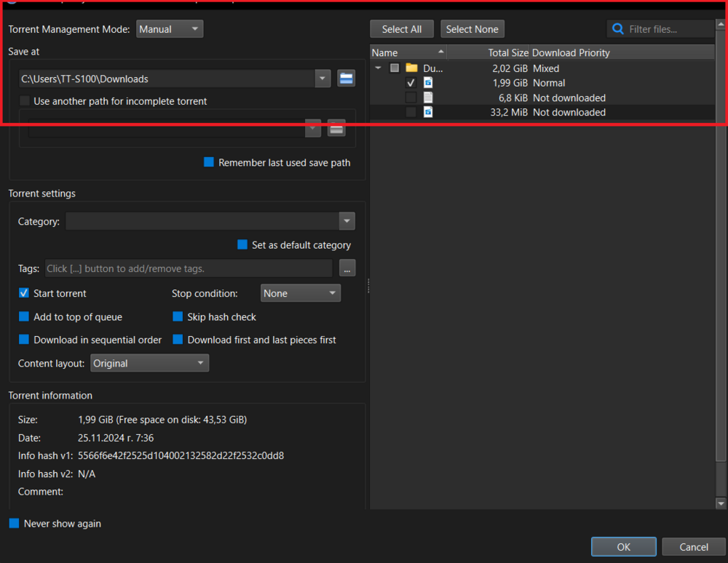Click file icon of 33,2 MiB row
Image resolution: width=728 pixels, height=563 pixels.
427,112
